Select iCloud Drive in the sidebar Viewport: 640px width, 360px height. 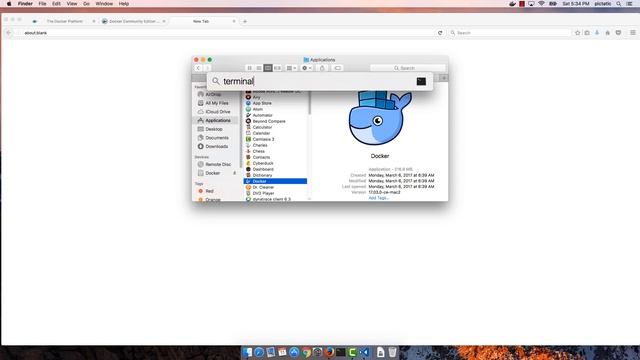218,112
